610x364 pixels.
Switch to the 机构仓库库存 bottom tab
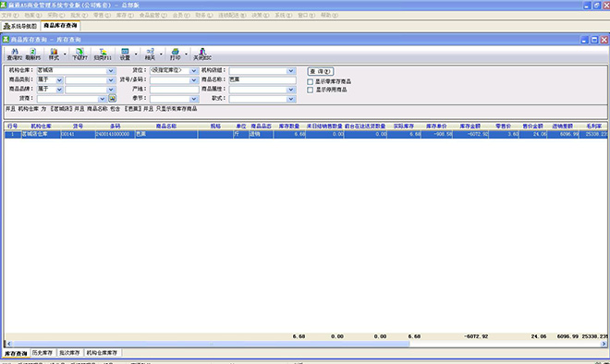coord(102,353)
